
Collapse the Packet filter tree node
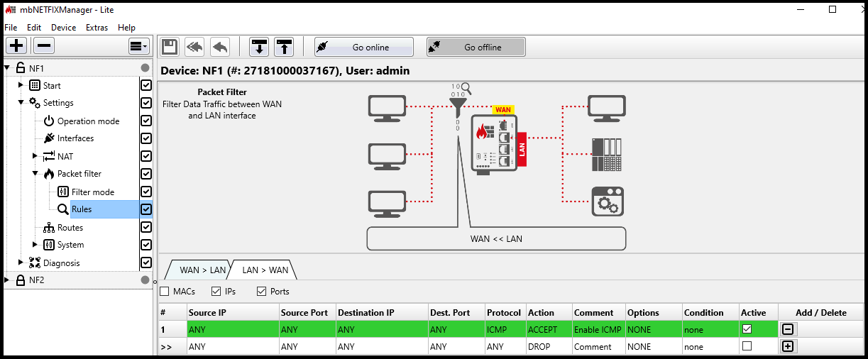35,174
